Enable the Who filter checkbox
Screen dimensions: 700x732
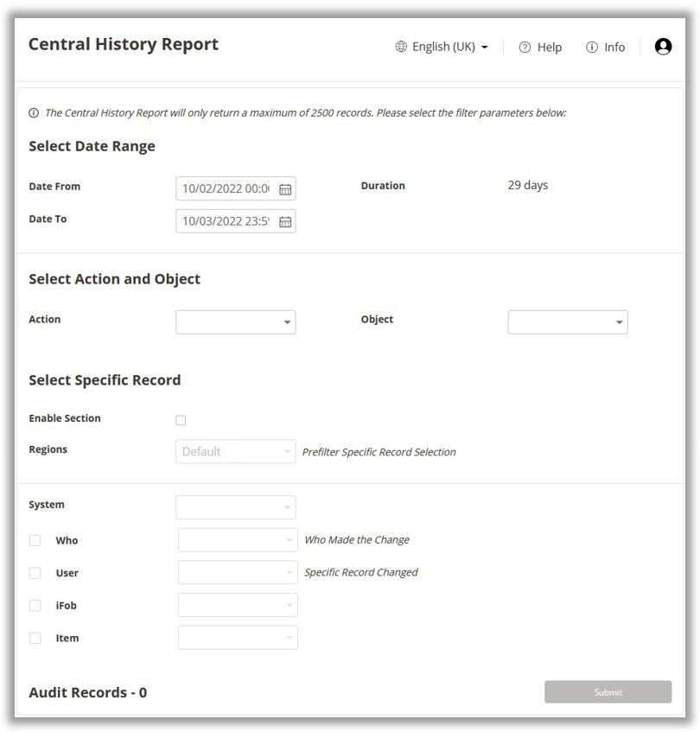click(x=35, y=540)
